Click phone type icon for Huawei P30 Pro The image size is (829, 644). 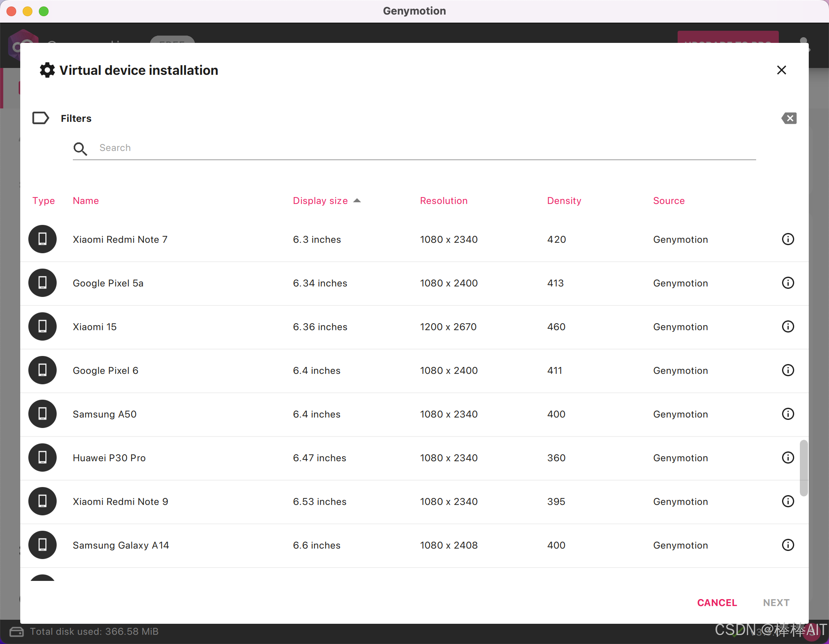tap(43, 458)
